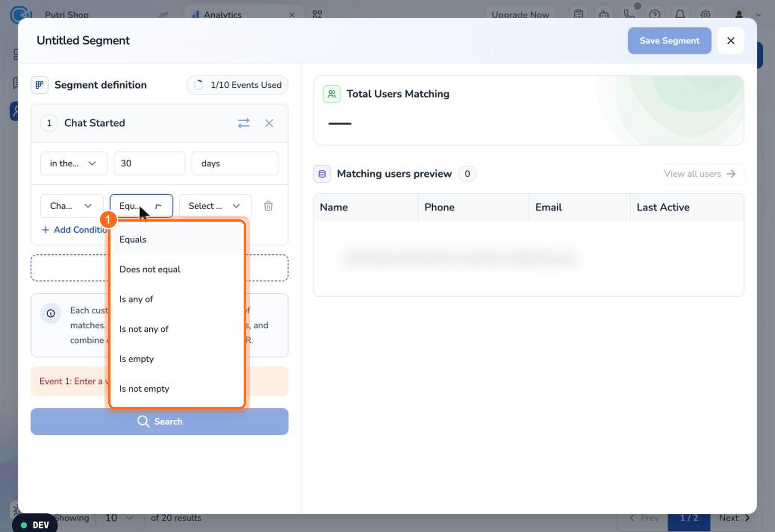
Task: Remove the Chat Started event
Action: pos(269,123)
